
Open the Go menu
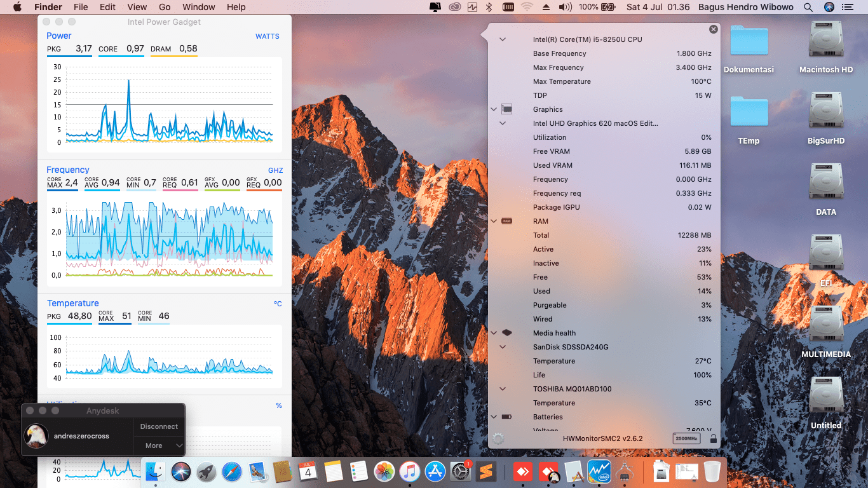(165, 7)
